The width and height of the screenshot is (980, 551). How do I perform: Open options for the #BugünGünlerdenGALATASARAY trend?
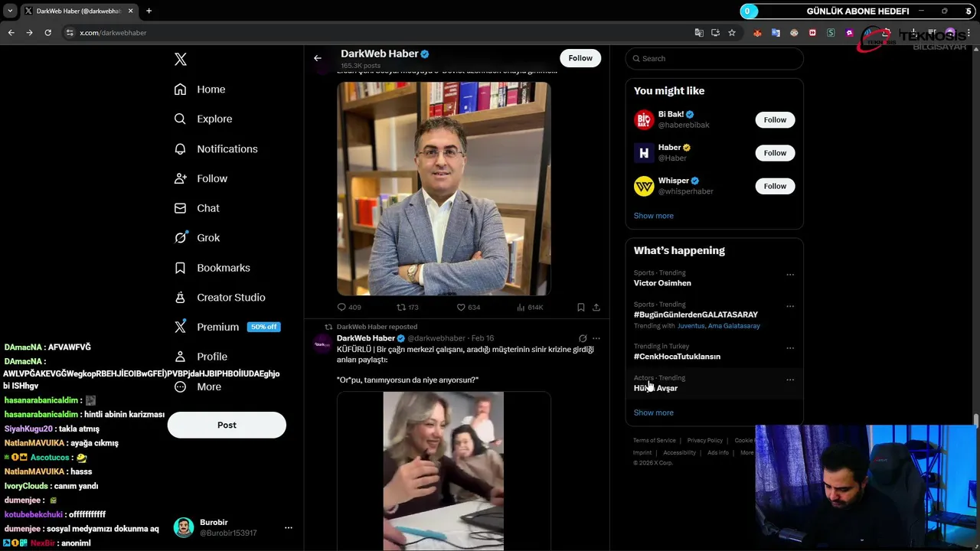point(790,306)
